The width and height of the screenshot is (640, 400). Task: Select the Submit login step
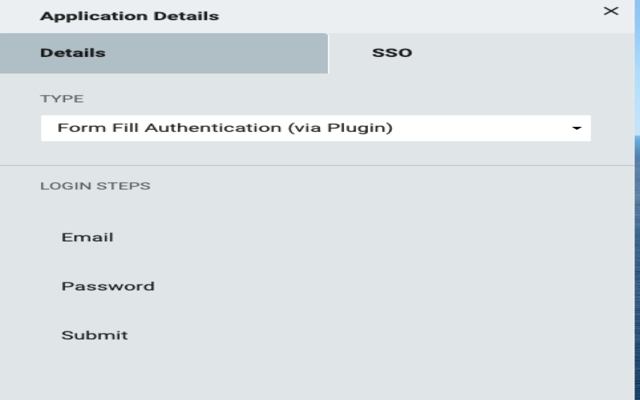[x=94, y=335]
